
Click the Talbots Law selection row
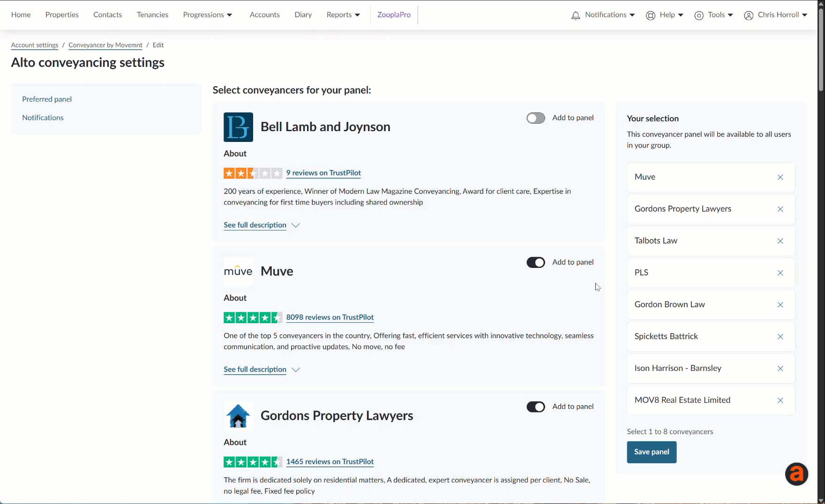(x=711, y=241)
